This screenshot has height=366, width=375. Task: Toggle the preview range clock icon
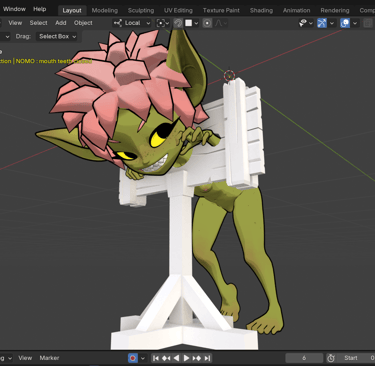tap(331, 358)
